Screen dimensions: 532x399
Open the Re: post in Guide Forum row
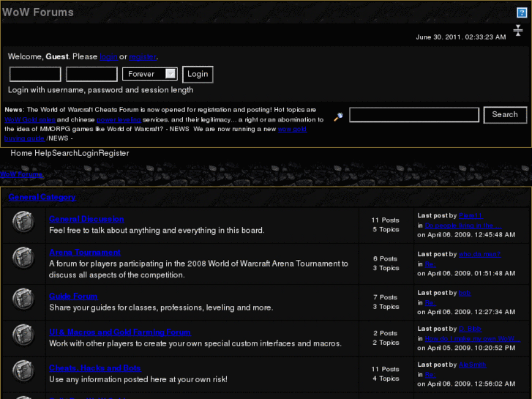tap(430, 302)
